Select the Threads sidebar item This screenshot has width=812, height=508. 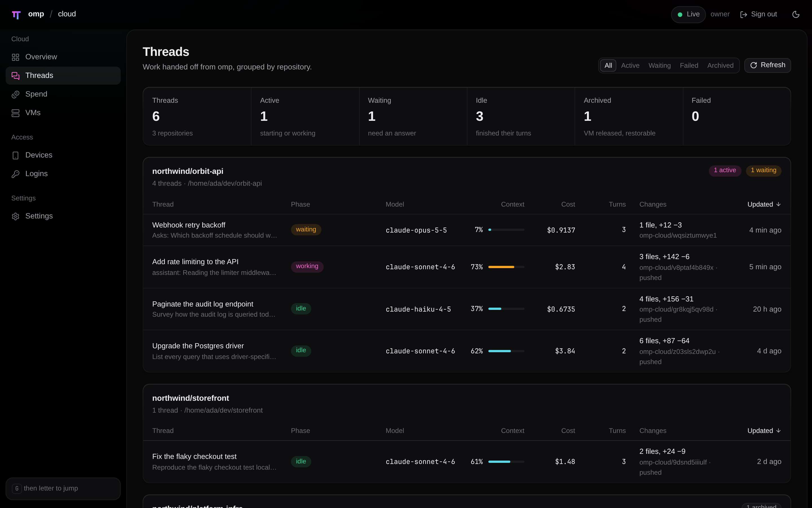63,76
